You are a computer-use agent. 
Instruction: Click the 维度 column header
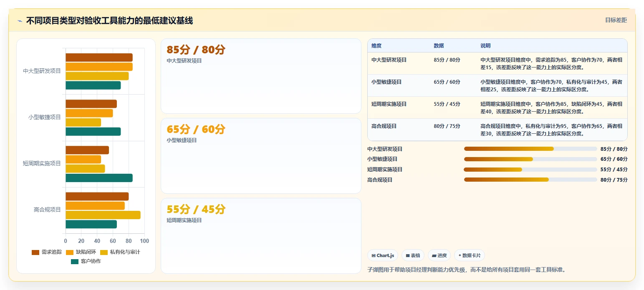(376, 46)
